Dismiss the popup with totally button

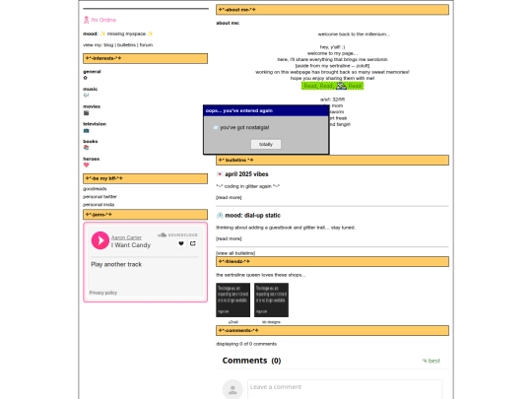click(x=266, y=144)
